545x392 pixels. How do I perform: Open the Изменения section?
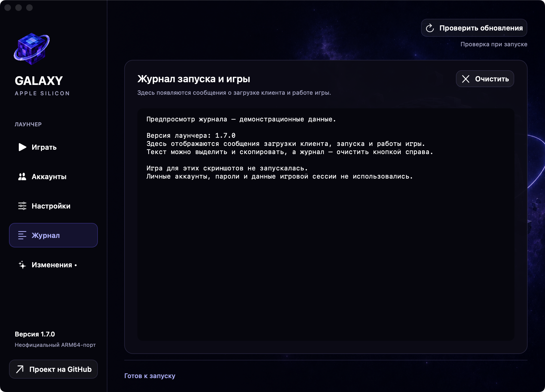[53, 265]
